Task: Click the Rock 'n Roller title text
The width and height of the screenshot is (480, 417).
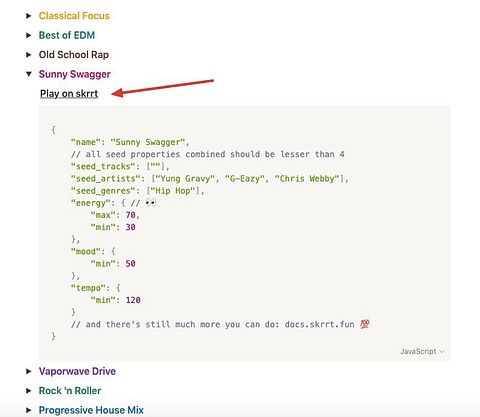Action: click(x=70, y=391)
